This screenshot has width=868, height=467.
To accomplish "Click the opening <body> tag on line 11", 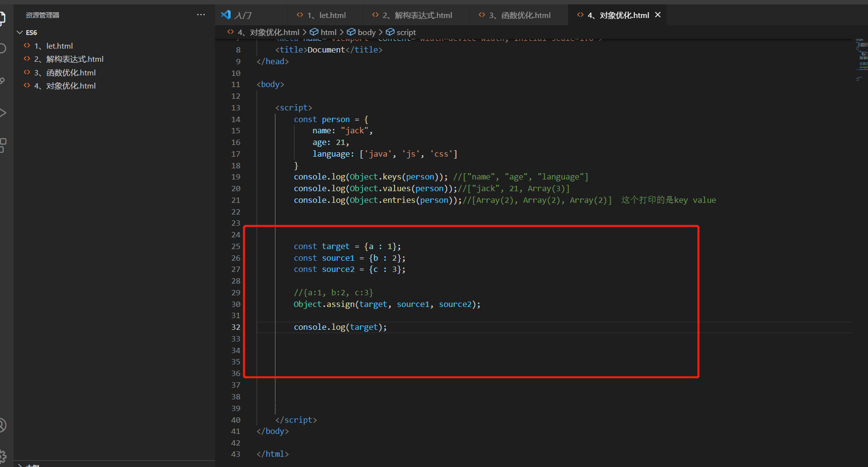I will pos(270,84).
